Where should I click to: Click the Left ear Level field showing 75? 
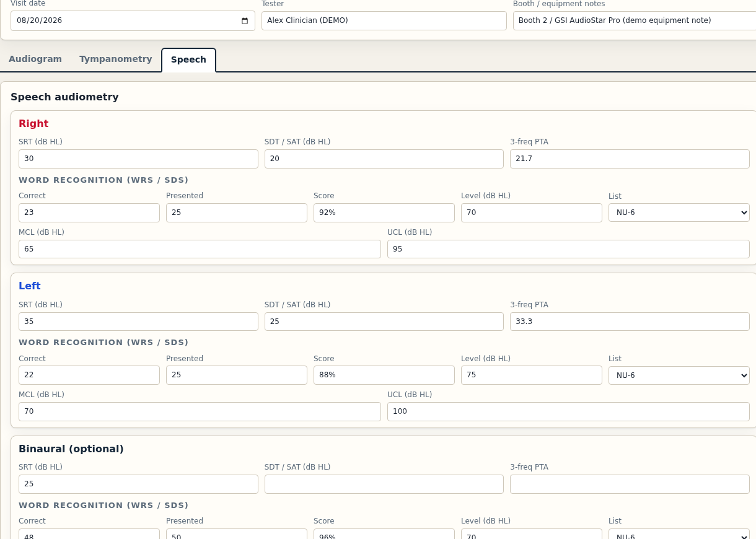click(x=532, y=375)
